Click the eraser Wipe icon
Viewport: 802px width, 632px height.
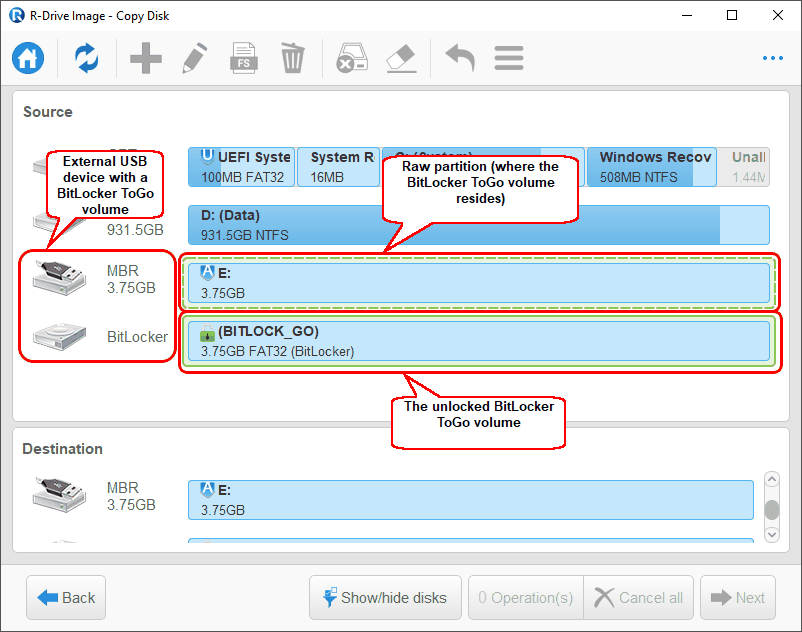coord(402,58)
